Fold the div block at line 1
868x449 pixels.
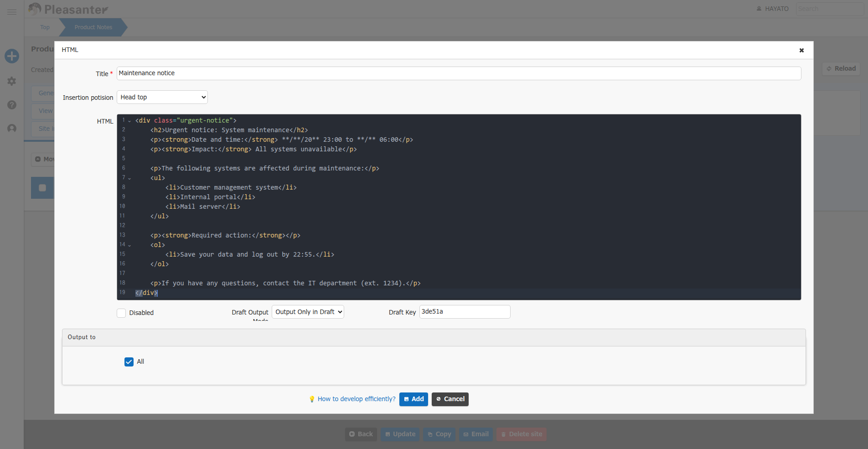pyautogui.click(x=129, y=121)
